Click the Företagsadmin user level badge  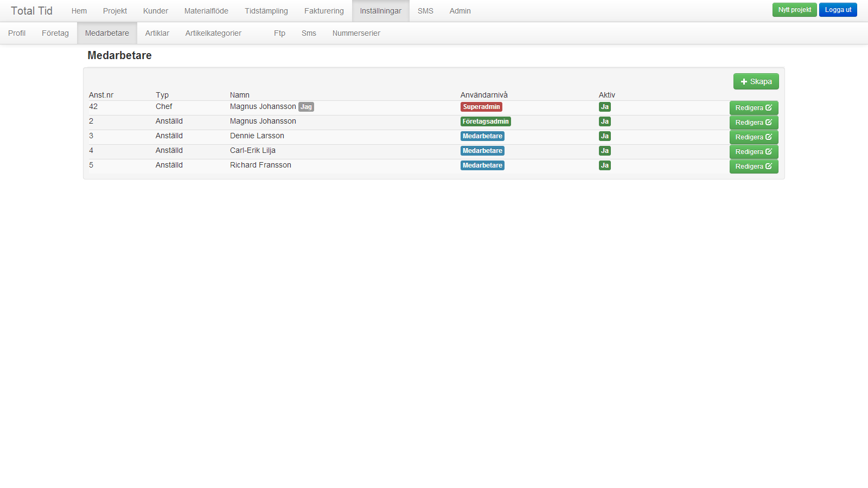point(486,121)
